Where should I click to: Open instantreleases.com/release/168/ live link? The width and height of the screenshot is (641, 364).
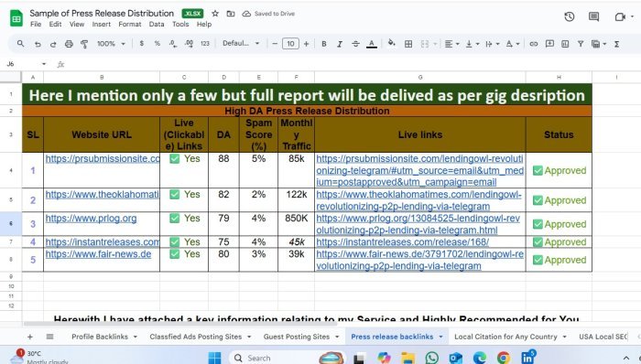coord(402,242)
